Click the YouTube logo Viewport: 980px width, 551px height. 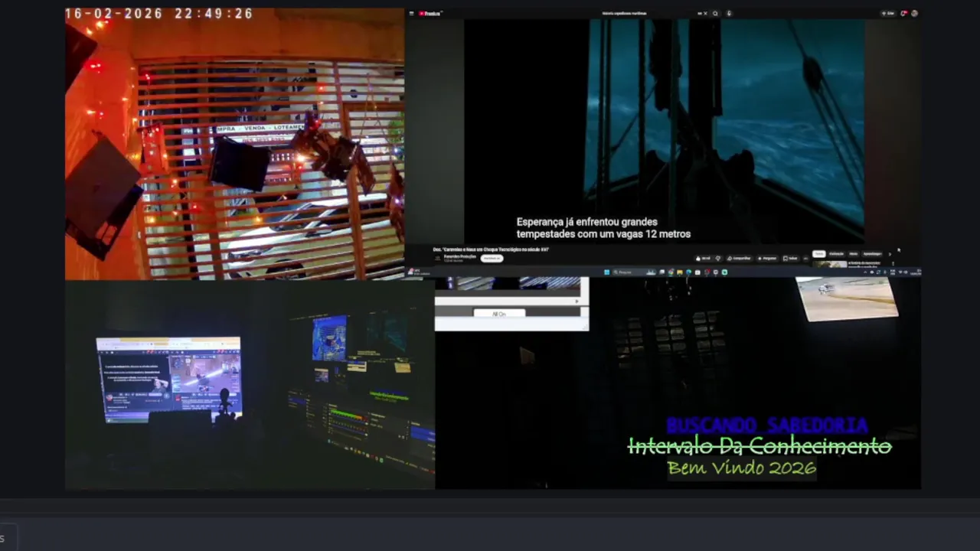click(x=429, y=13)
